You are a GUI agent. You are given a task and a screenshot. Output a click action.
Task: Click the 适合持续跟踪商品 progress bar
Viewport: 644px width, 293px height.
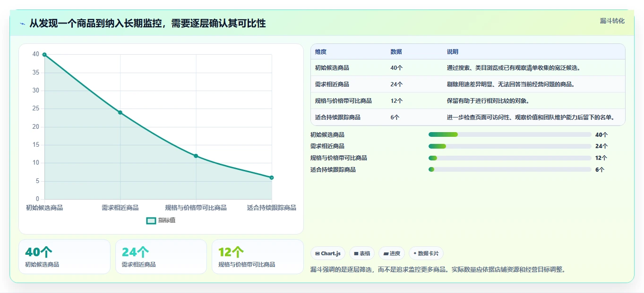[x=510, y=169]
